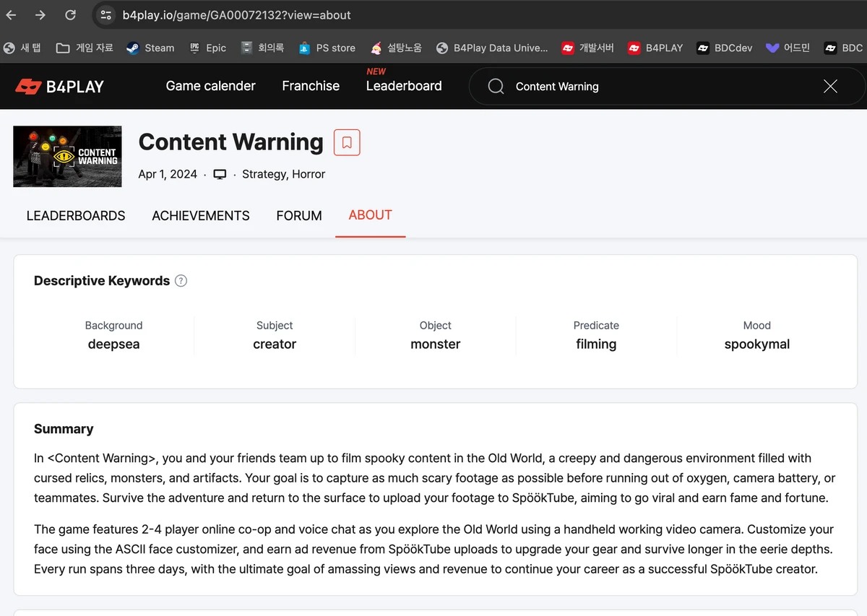Open the Leaderboard navigation item
Viewport: 867px width, 616px height.
click(x=404, y=86)
